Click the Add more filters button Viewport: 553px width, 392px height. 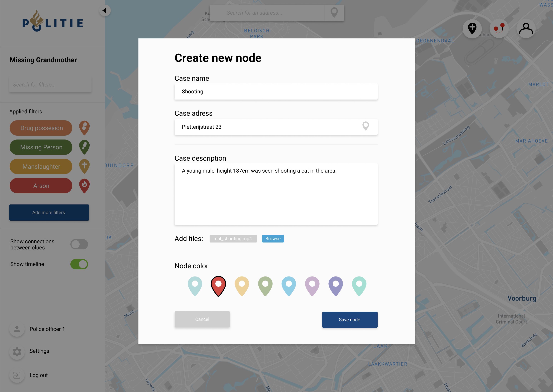[49, 212]
